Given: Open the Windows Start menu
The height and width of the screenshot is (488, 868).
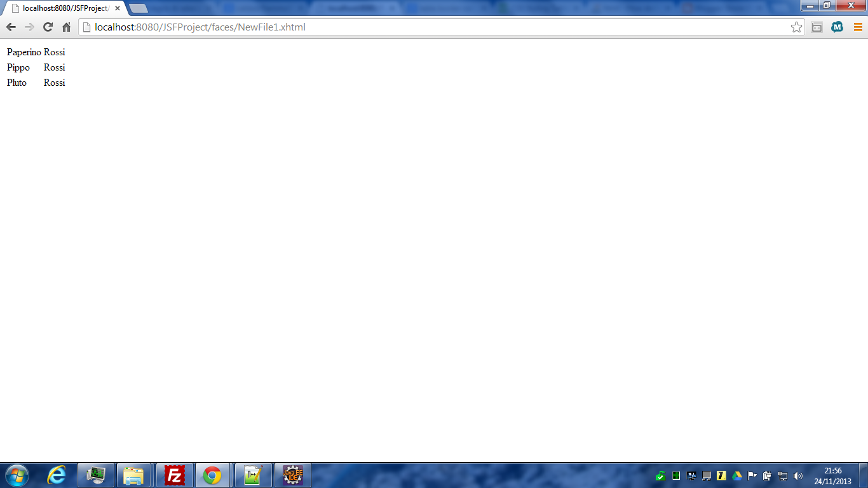Looking at the screenshot, I should pos(17,475).
